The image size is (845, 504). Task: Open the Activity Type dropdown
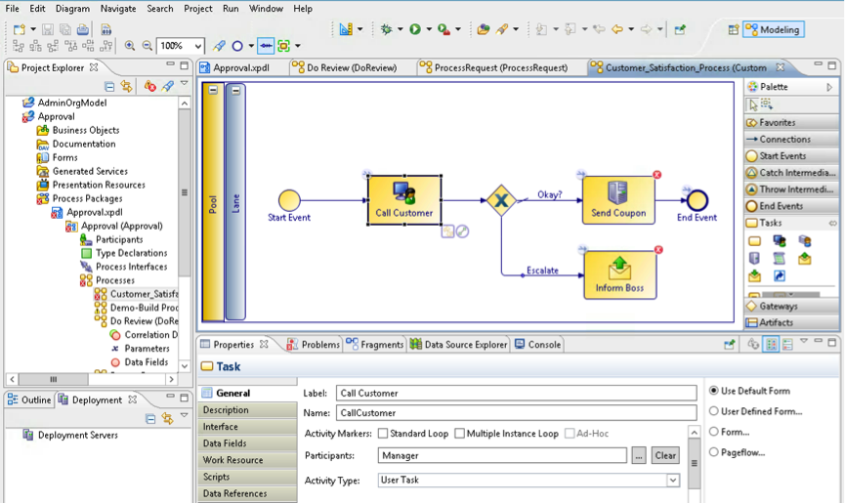[673, 481]
